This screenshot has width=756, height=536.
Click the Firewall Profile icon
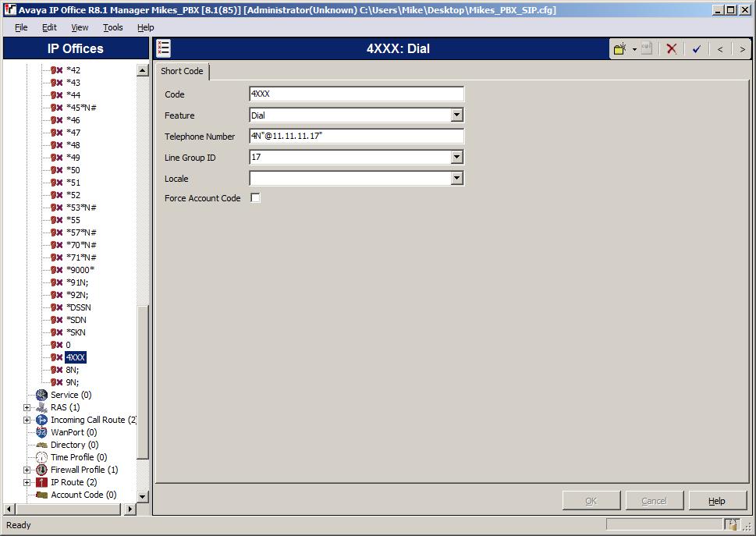pos(42,470)
